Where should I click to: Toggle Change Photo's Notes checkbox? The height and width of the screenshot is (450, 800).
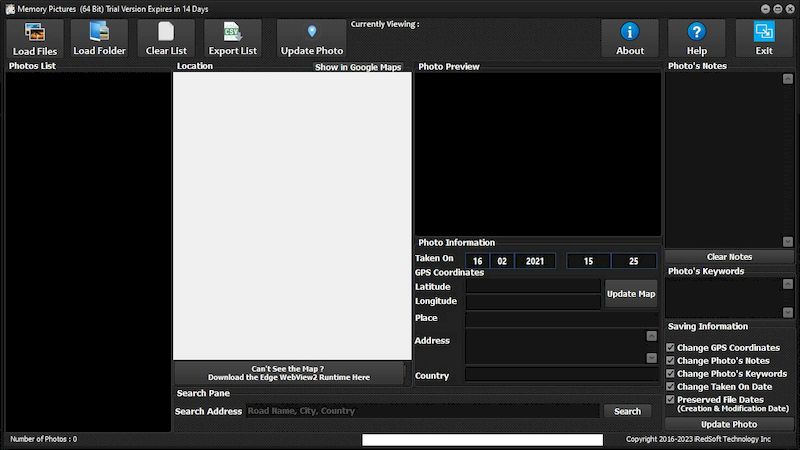(x=670, y=361)
